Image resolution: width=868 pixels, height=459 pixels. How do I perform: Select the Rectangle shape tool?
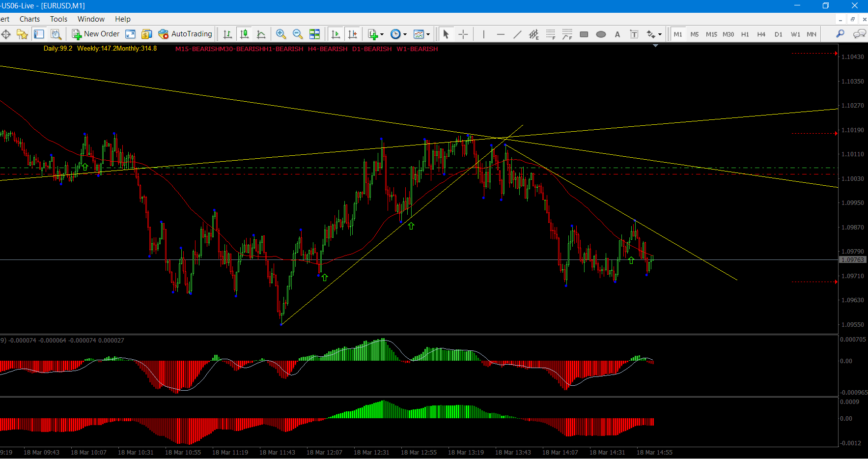pyautogui.click(x=584, y=34)
